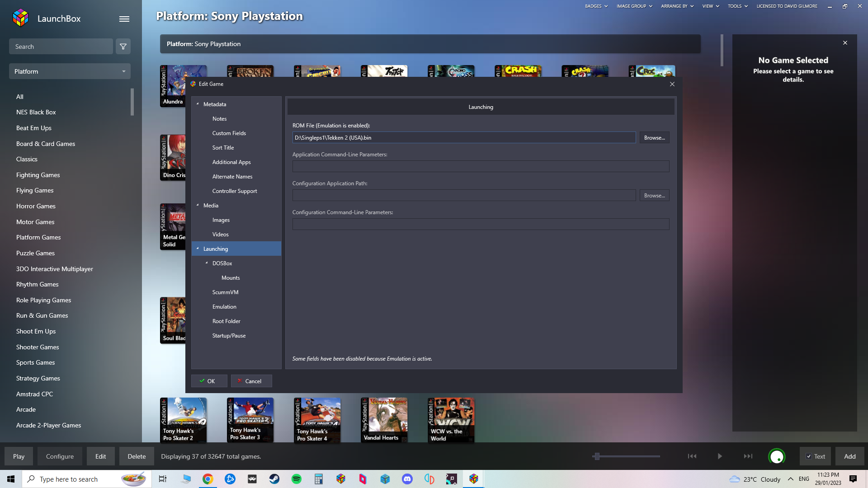Click OK in Edit Game dialog
The width and height of the screenshot is (868, 488).
pos(209,381)
